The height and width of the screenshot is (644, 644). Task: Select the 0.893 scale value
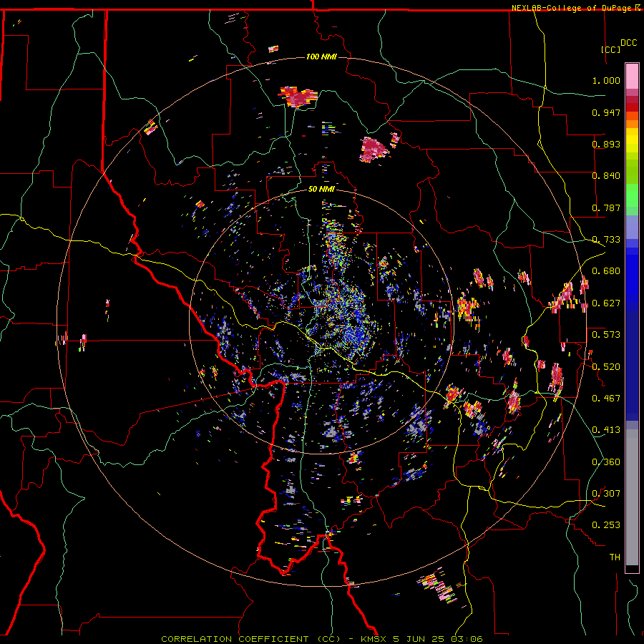coord(606,144)
